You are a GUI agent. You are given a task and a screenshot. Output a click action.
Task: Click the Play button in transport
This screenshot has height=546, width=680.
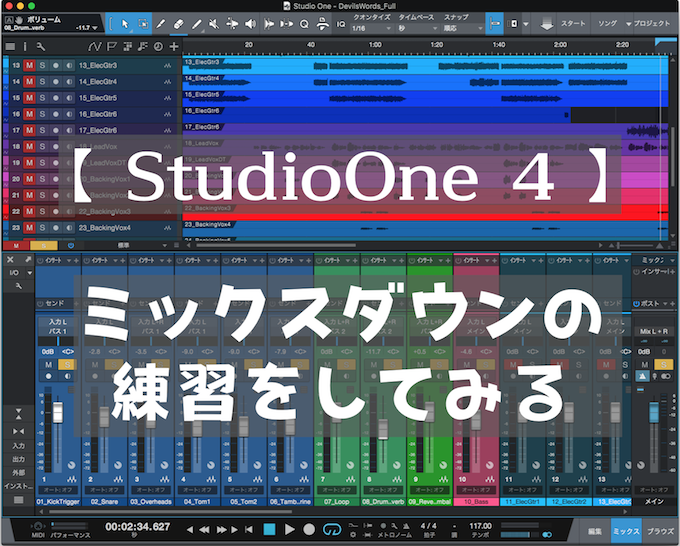(x=289, y=530)
